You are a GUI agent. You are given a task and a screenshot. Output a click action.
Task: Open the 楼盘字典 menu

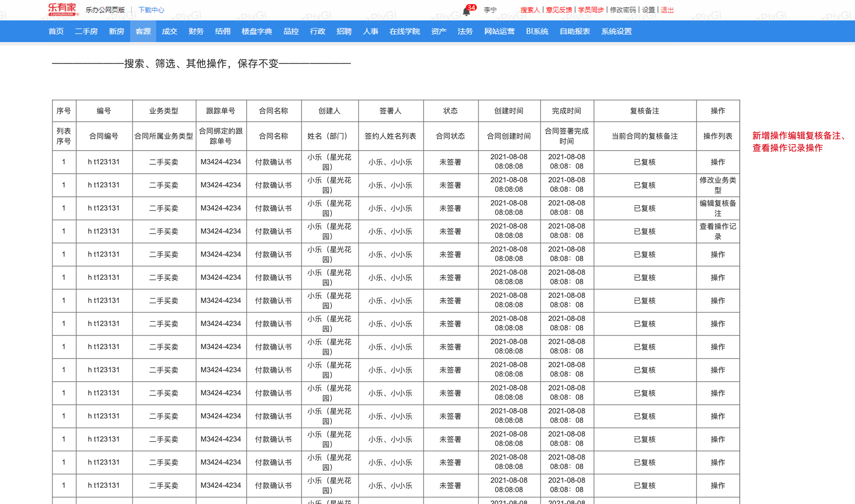[257, 31]
